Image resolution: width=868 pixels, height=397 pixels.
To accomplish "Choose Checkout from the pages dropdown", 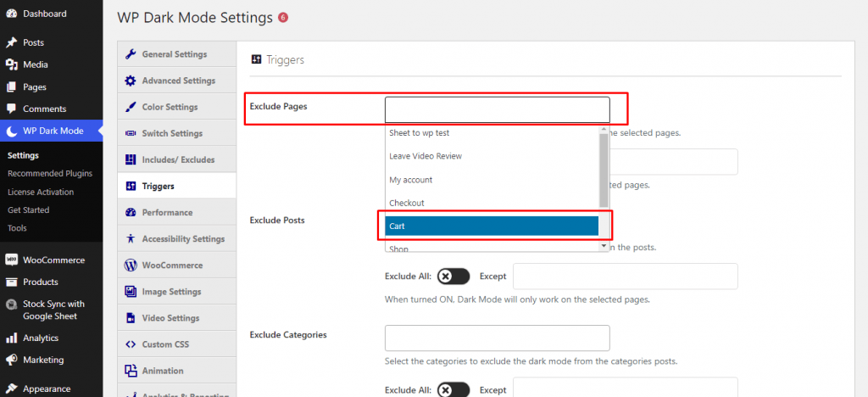I will click(492, 203).
